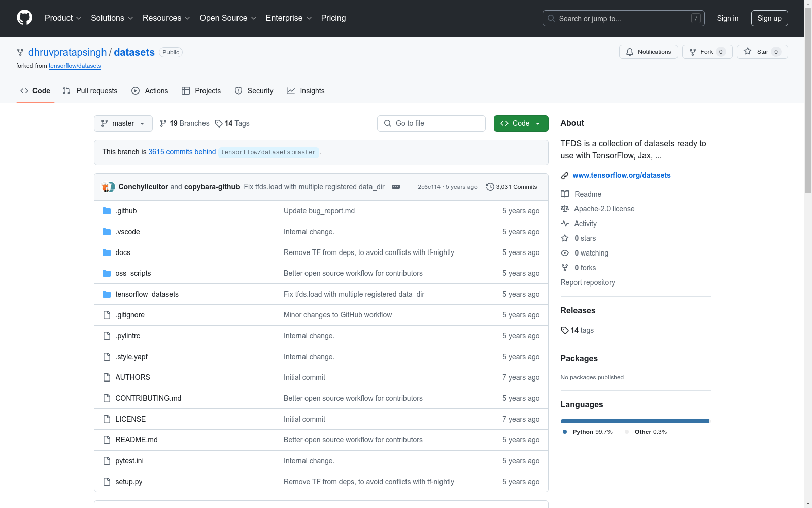Open the 3,031 Commits link
The image size is (812, 508).
tap(512, 187)
